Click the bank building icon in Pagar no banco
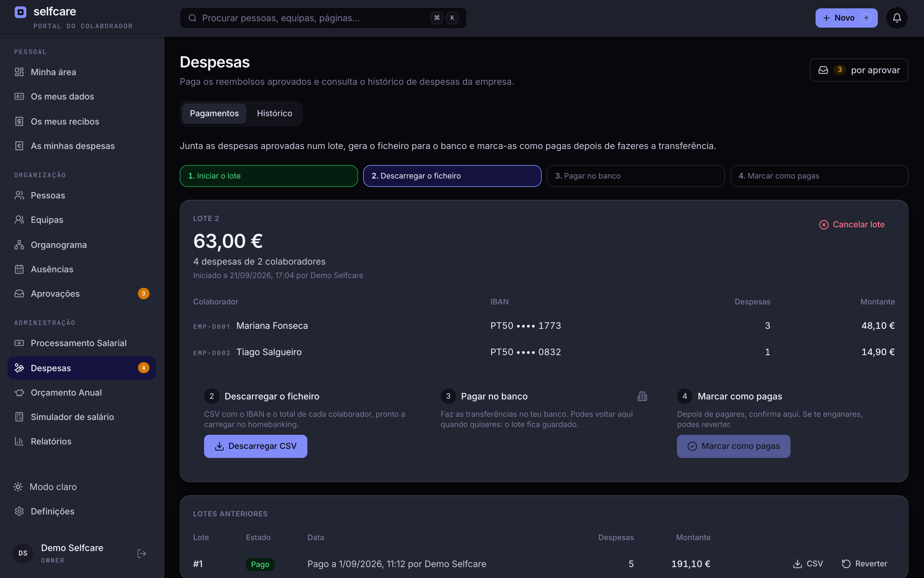The width and height of the screenshot is (924, 578). 642,396
